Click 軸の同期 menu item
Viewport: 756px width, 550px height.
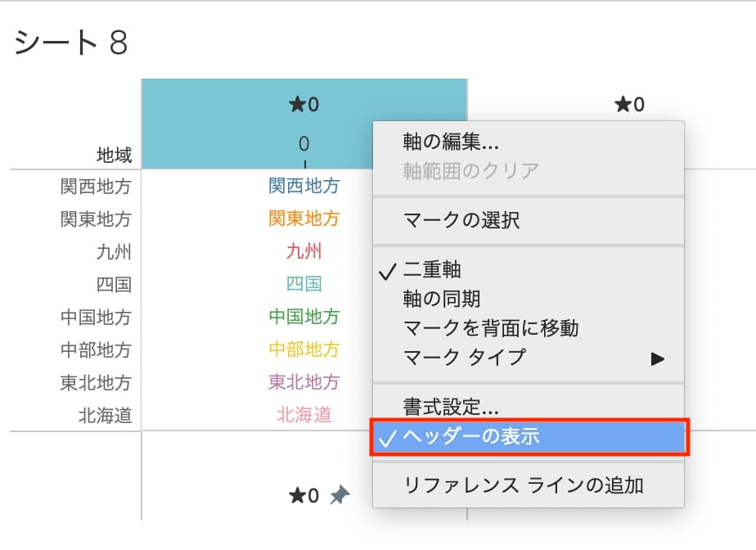[x=442, y=300]
